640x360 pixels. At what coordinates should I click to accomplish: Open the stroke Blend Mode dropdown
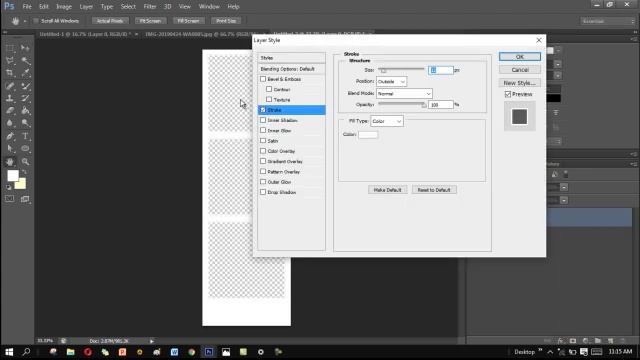tap(404, 93)
